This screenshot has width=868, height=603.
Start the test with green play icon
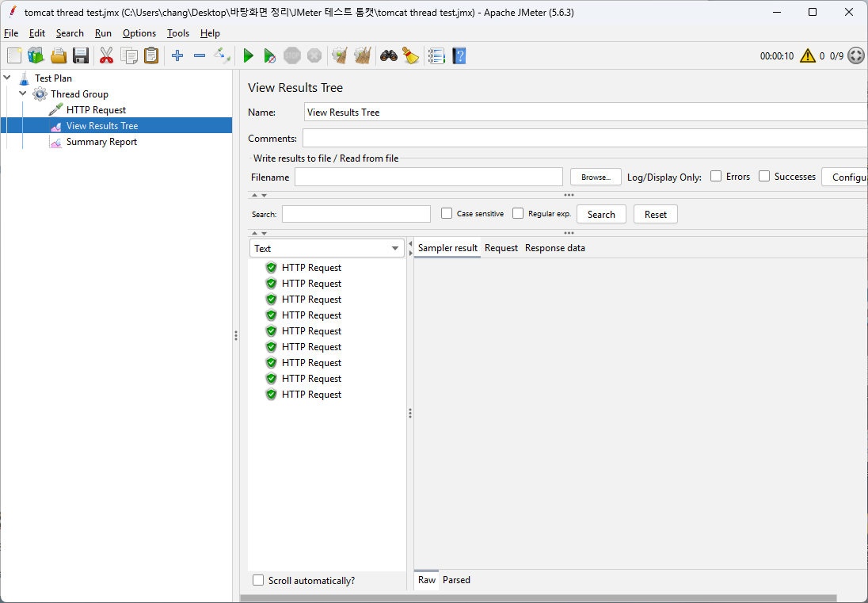tap(248, 55)
